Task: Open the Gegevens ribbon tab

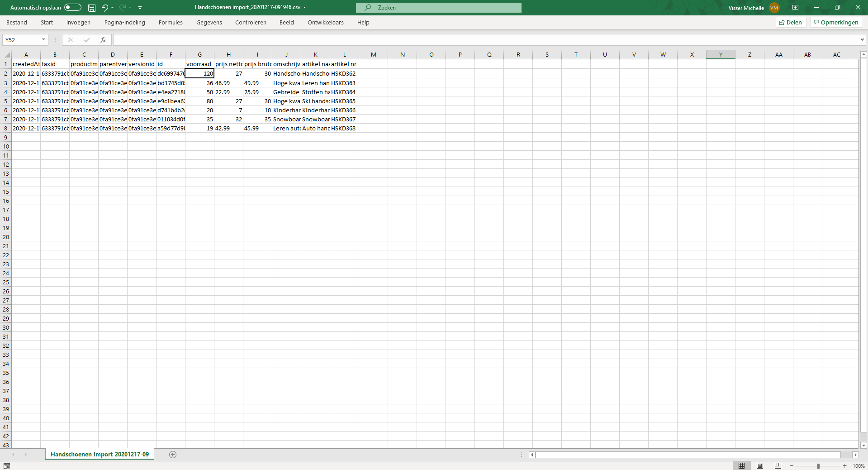Action: click(x=209, y=23)
